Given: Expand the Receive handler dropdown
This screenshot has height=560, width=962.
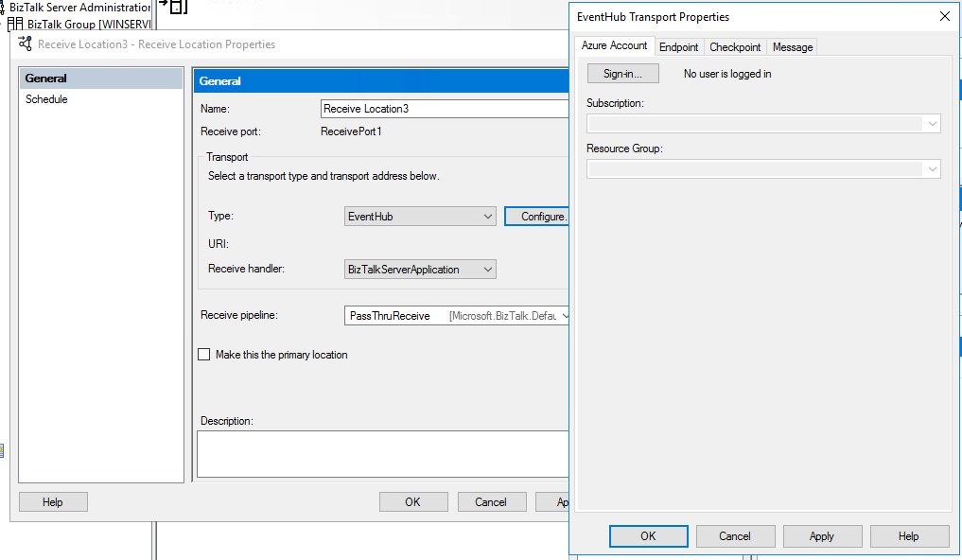Looking at the screenshot, I should click(x=486, y=269).
